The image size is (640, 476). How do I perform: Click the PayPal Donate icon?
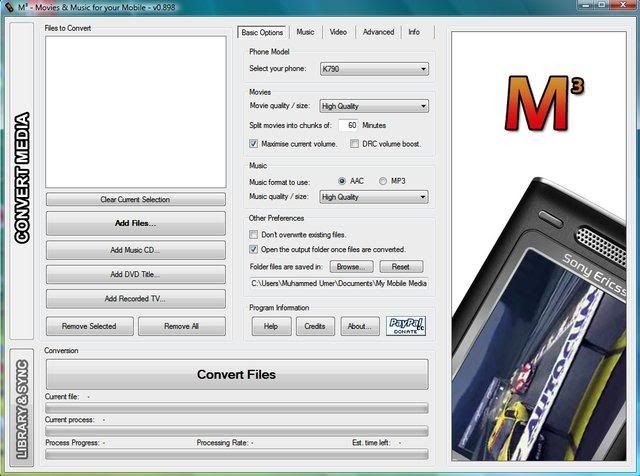[x=406, y=326]
